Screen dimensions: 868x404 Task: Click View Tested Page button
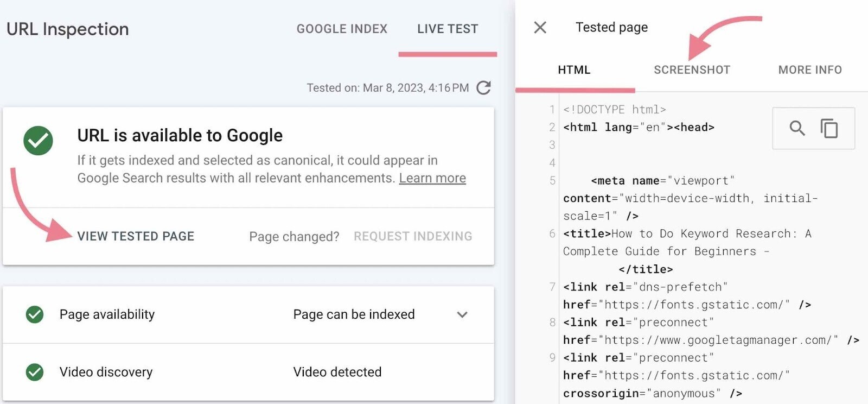point(136,236)
